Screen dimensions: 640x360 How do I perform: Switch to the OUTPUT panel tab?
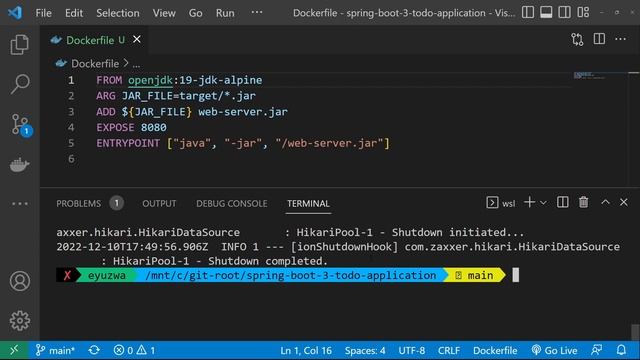click(x=159, y=203)
